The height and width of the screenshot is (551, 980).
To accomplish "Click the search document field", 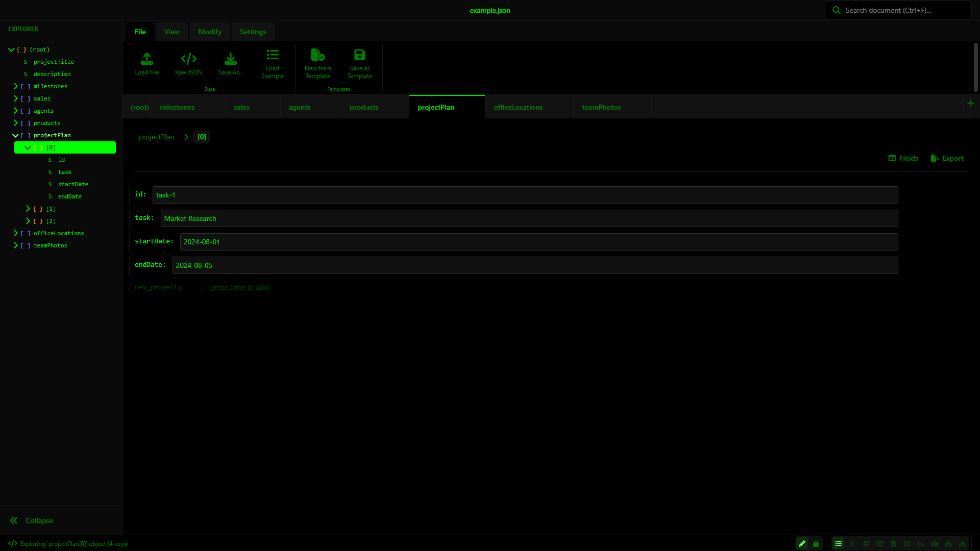I will coord(898,10).
